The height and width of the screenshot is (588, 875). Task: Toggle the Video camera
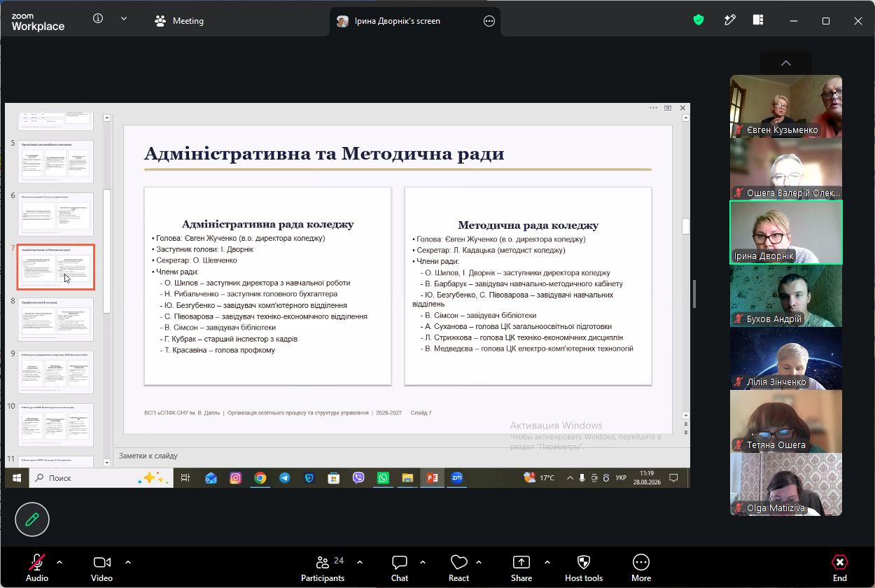pyautogui.click(x=102, y=568)
